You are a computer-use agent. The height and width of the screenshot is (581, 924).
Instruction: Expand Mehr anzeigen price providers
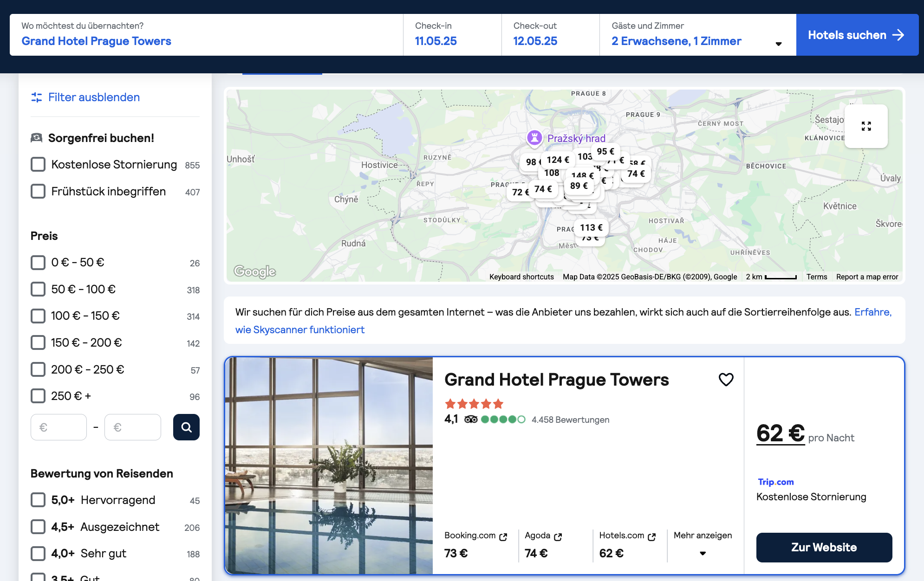[x=703, y=544]
